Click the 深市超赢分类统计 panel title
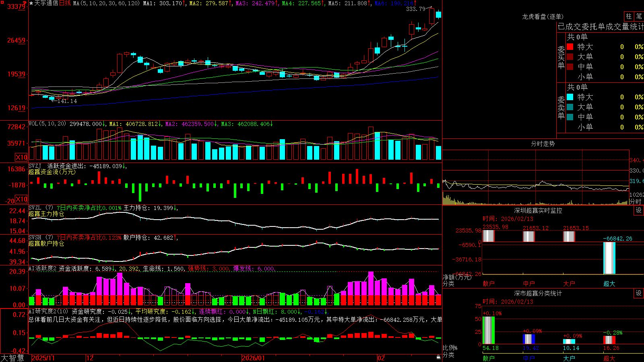The height and width of the screenshot is (362, 644). 538,293
